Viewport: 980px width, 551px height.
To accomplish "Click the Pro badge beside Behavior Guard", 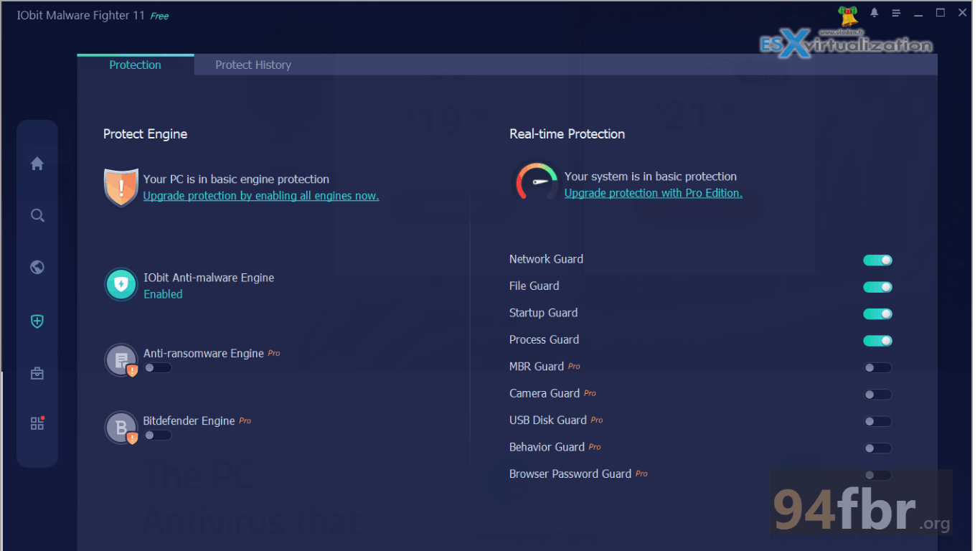I will pyautogui.click(x=595, y=446).
